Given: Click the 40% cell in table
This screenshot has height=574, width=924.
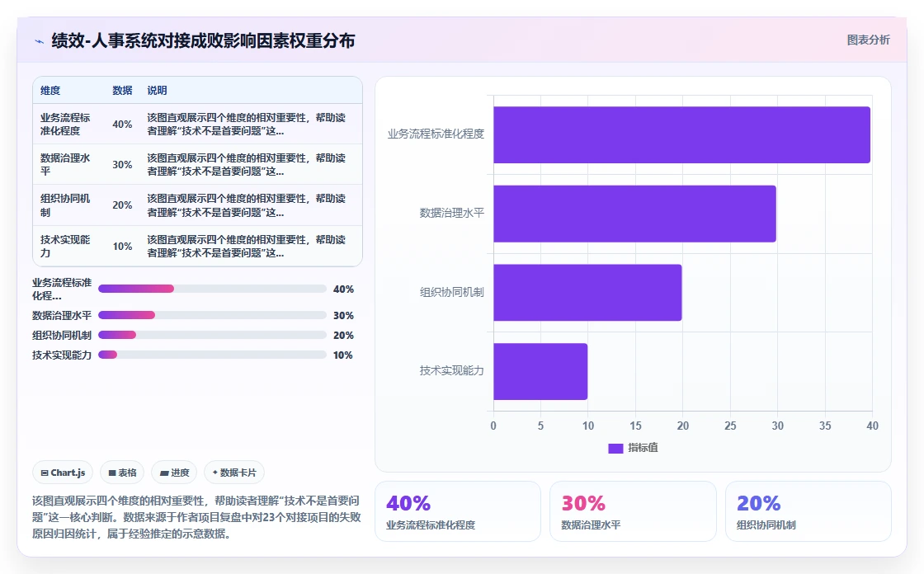Looking at the screenshot, I should (122, 125).
